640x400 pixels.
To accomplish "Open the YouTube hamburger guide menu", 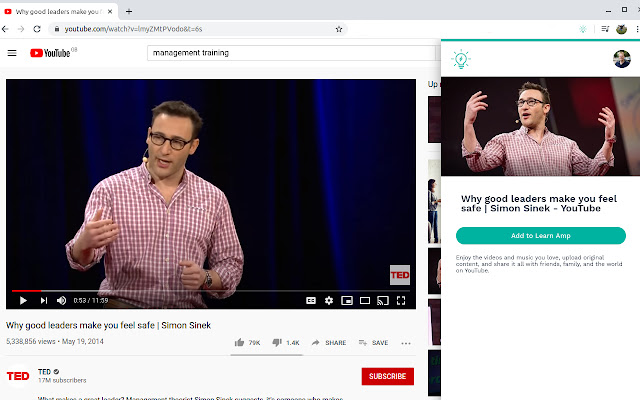I will tap(12, 53).
